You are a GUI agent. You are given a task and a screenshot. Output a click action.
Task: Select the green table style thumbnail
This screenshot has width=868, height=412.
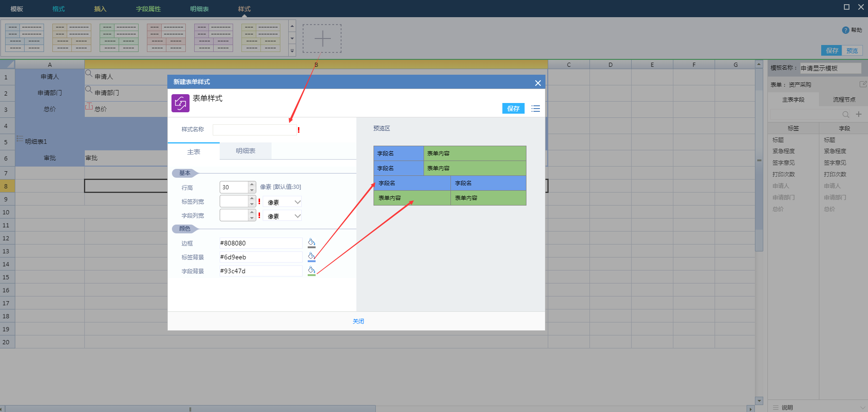[x=119, y=38]
